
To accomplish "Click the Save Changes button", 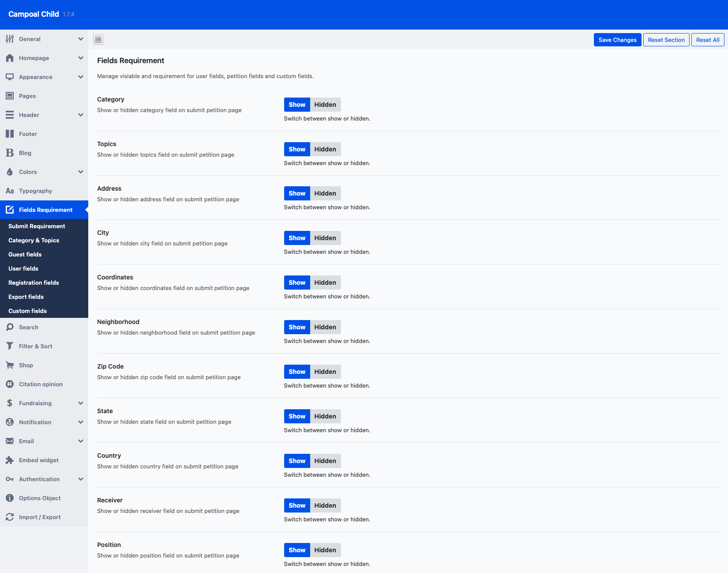I will pyautogui.click(x=617, y=40).
